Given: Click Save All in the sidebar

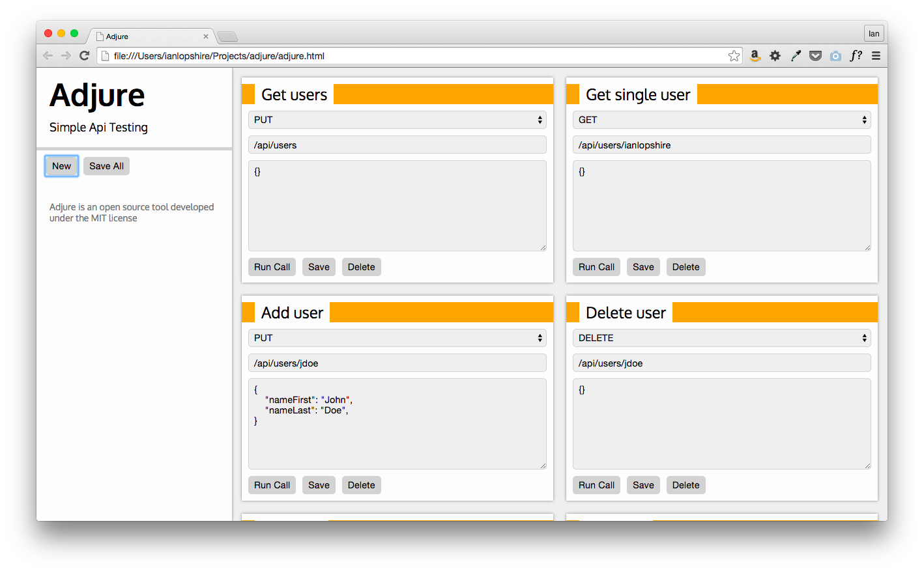Looking at the screenshot, I should [106, 165].
